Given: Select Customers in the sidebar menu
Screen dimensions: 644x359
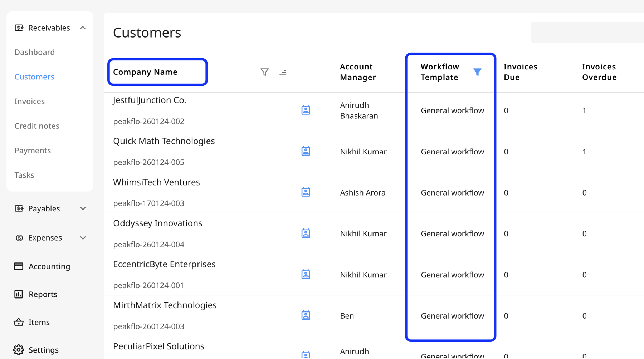Looking at the screenshot, I should tap(34, 77).
